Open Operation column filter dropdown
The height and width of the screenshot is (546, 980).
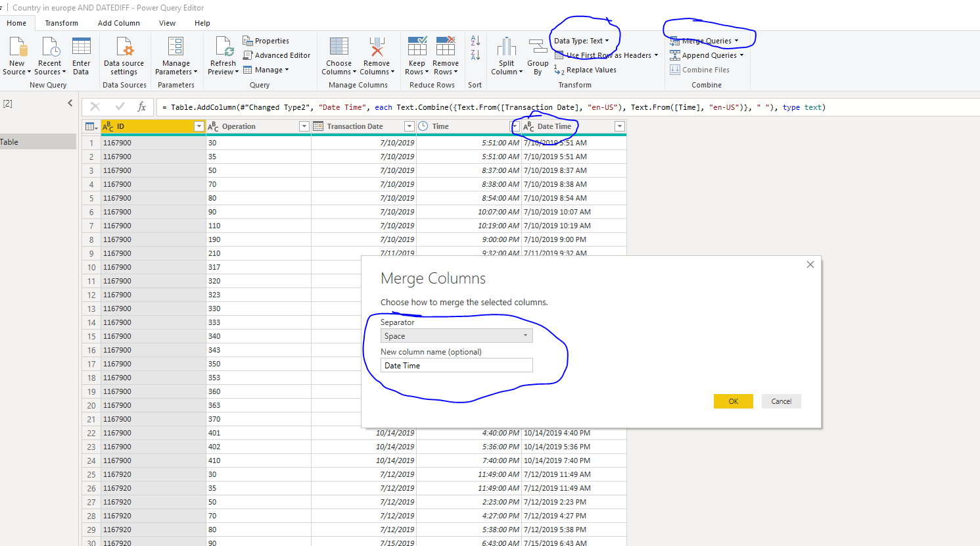pos(304,126)
